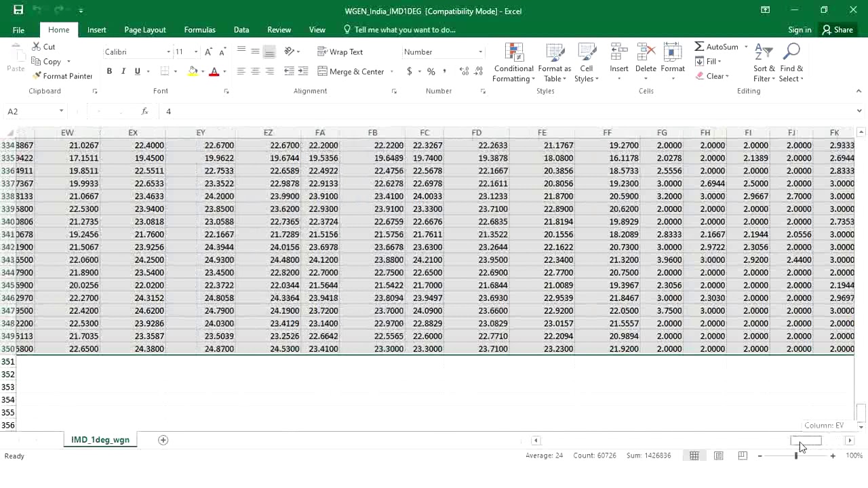The height and width of the screenshot is (488, 868).
Task: Apply bold formatting
Action: [x=109, y=71]
